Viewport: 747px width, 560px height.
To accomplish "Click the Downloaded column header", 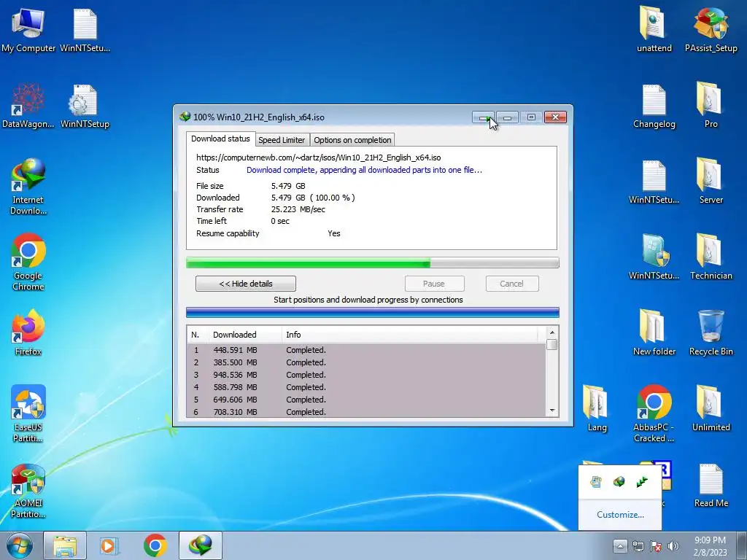I will [x=244, y=335].
